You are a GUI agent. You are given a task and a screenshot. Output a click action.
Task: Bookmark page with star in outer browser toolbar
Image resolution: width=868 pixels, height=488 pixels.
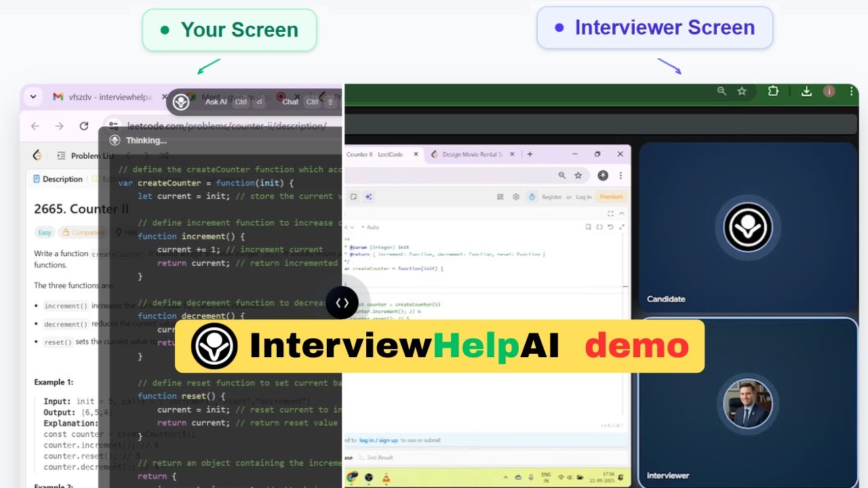click(742, 91)
